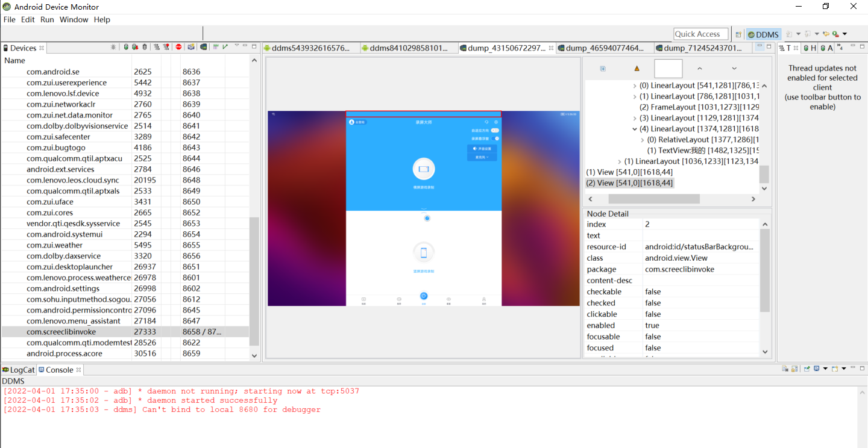Image resolution: width=868 pixels, height=448 pixels.
Task: Click the previous result up chevron
Action: pyautogui.click(x=700, y=69)
